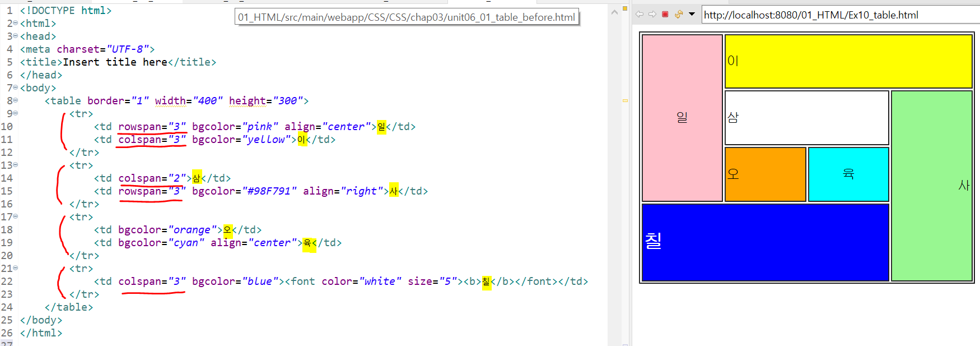The image size is (980, 346).
Task: Collapse the <tr> fold on line 17
Action: [x=16, y=216]
